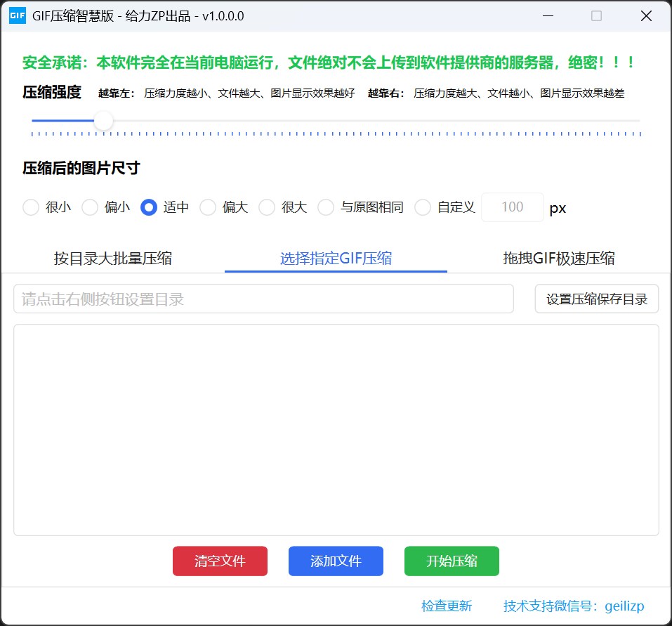Switch to 按目录大批量压缩 tab
The height and width of the screenshot is (626, 672).
coord(112,258)
